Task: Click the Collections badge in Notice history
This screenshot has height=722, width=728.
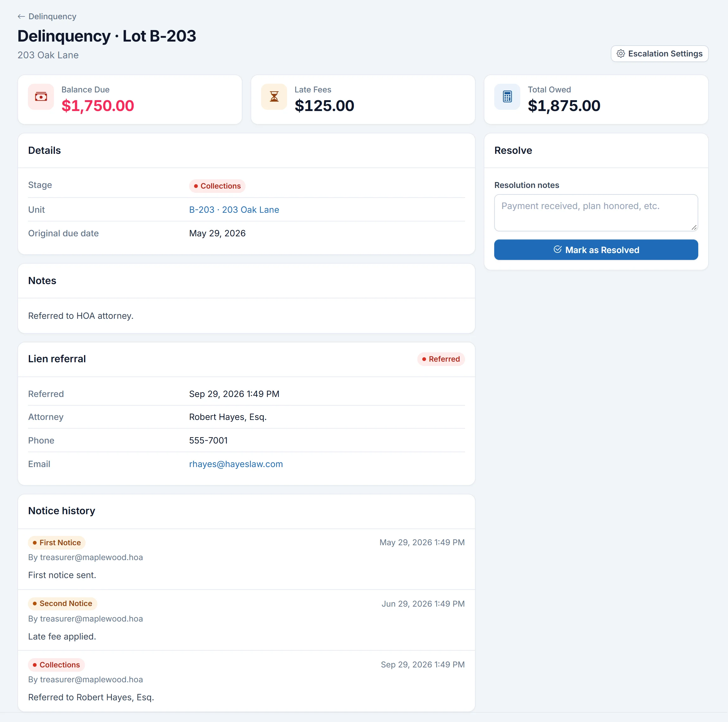Action: (56, 665)
